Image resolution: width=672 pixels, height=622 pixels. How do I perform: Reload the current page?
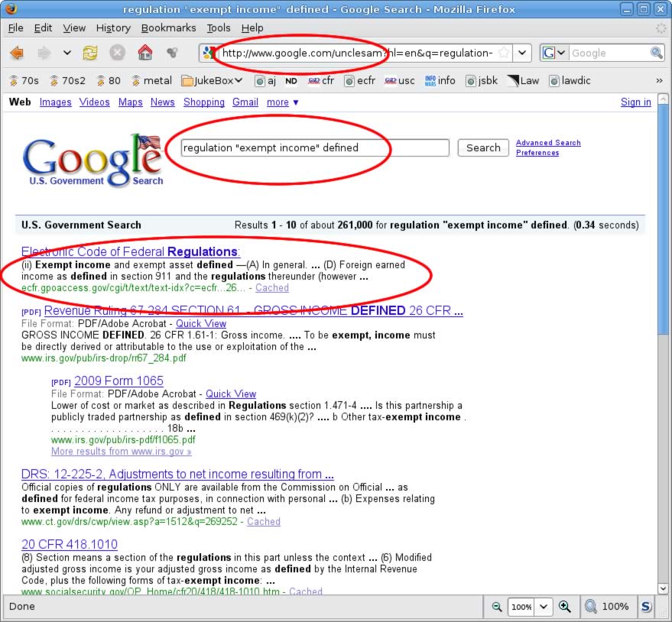(90, 53)
